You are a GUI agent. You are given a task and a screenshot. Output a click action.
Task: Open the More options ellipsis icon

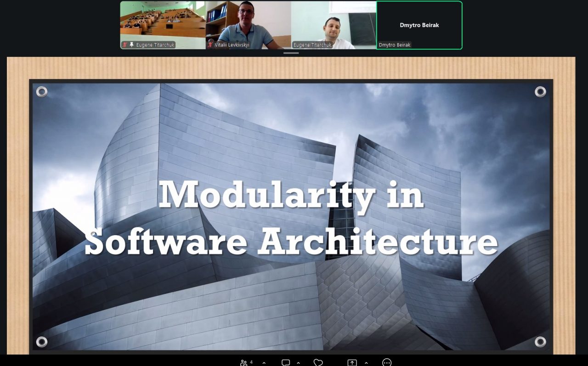[387, 363]
